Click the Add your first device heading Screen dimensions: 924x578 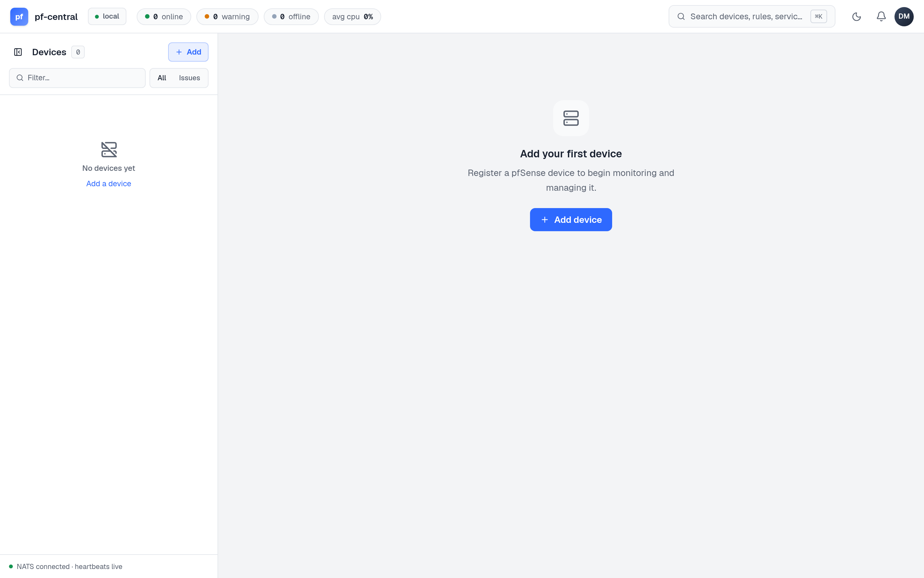pyautogui.click(x=571, y=154)
